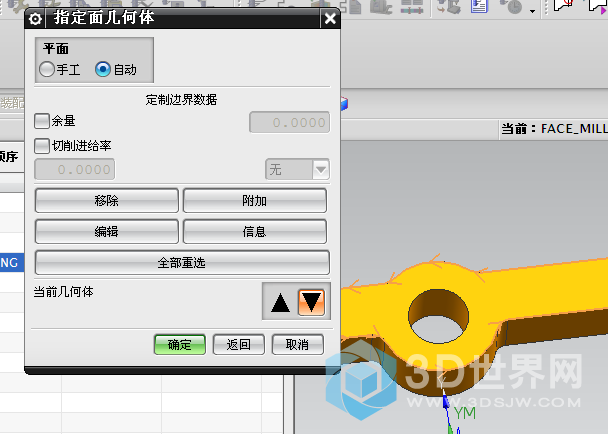Open the dialog settings gear icon
Screen dimensions: 608x434
coord(35,18)
